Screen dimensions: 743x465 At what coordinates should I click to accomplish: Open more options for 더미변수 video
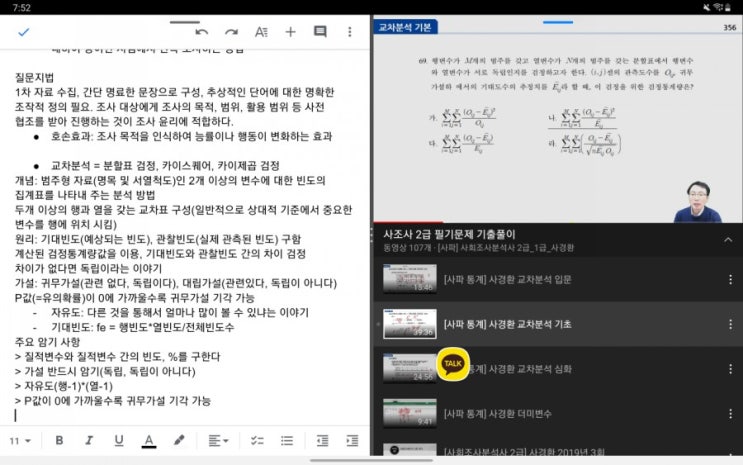(x=730, y=414)
